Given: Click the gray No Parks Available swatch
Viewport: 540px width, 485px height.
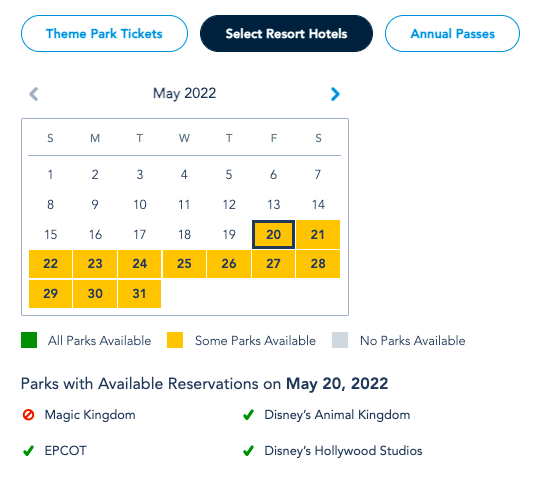Looking at the screenshot, I should point(340,340).
